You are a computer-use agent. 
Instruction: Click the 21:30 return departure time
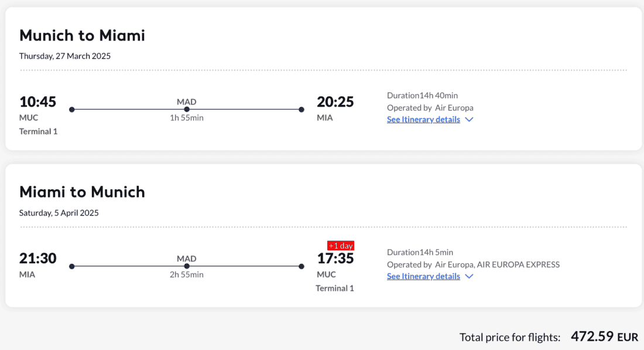(37, 259)
